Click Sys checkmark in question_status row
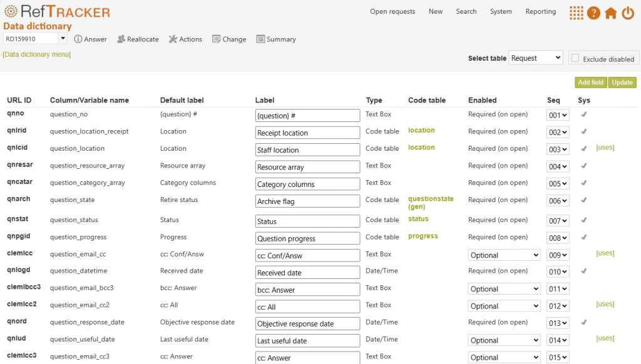 (584, 220)
